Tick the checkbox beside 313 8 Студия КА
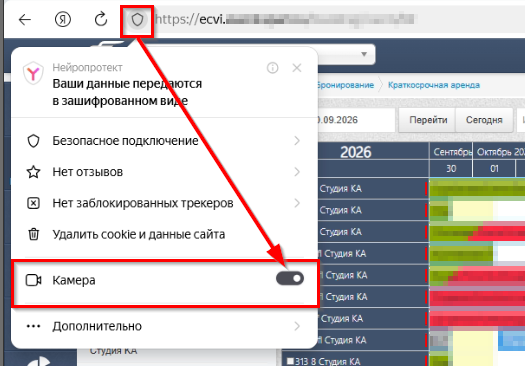This screenshot has height=366, width=525. (x=290, y=361)
